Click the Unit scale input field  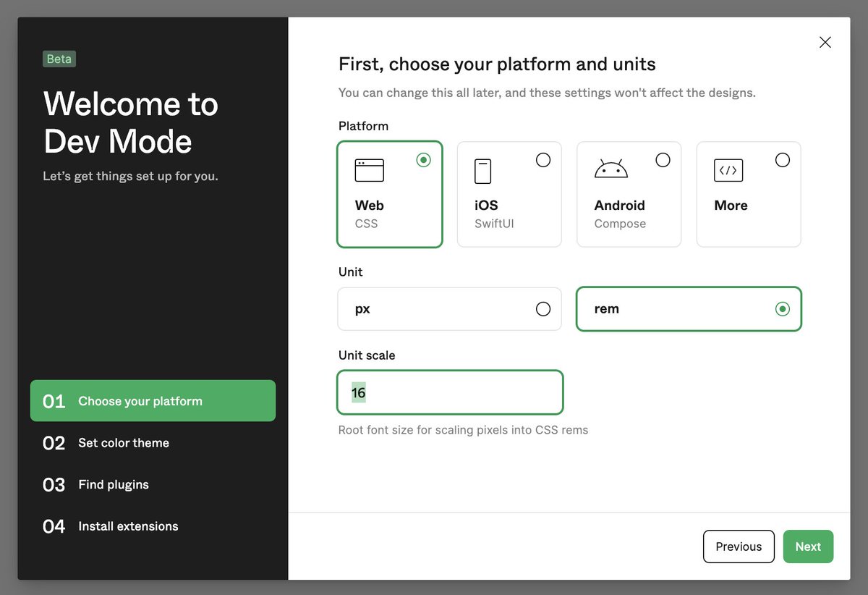click(450, 392)
